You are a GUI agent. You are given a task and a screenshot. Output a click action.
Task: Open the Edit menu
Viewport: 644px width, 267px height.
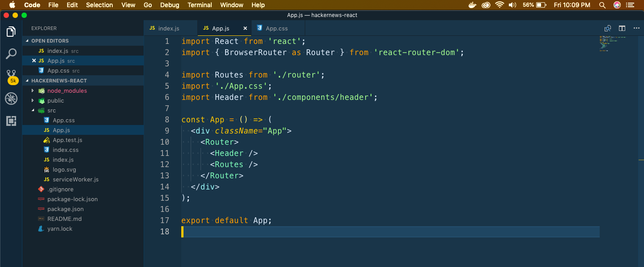(72, 5)
